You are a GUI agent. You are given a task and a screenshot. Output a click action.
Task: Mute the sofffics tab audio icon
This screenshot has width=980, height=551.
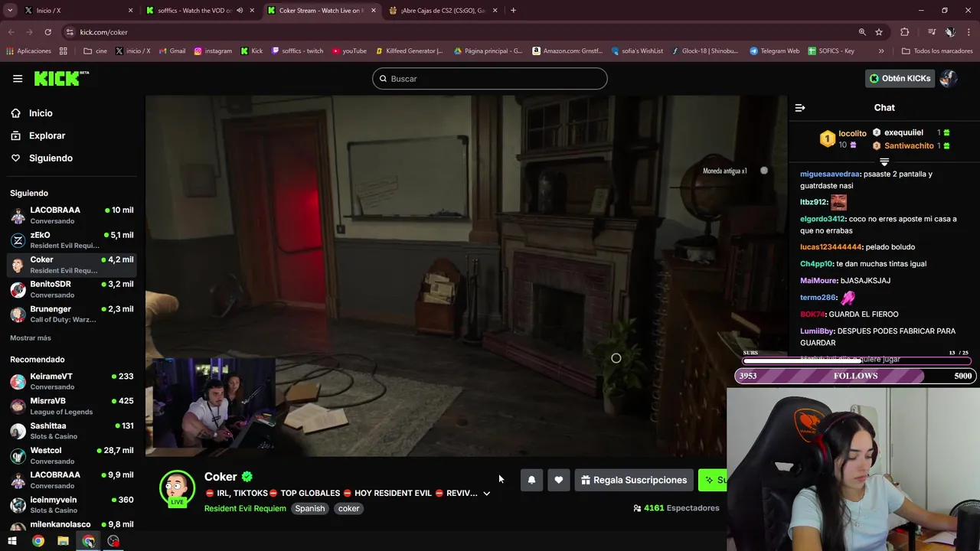click(240, 11)
